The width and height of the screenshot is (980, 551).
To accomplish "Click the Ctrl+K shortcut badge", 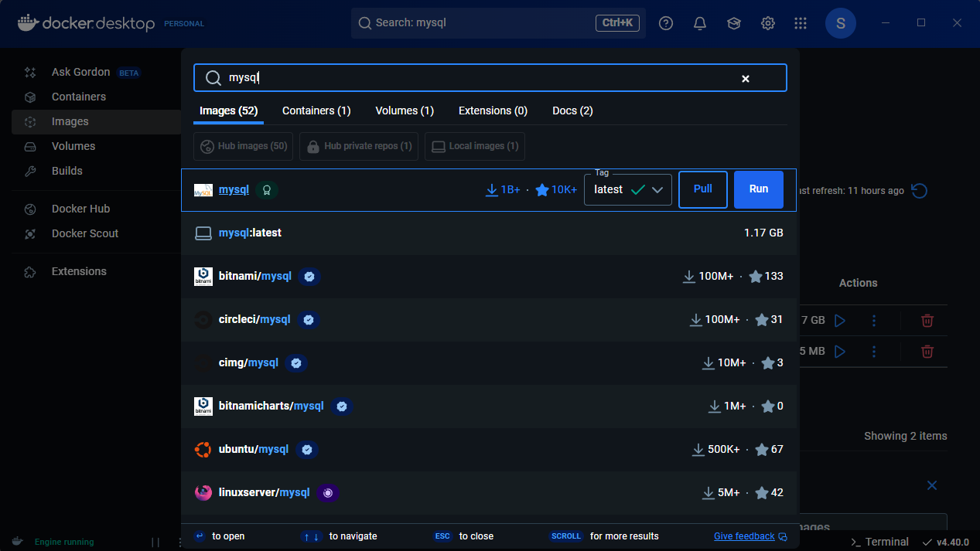I will click(x=617, y=23).
